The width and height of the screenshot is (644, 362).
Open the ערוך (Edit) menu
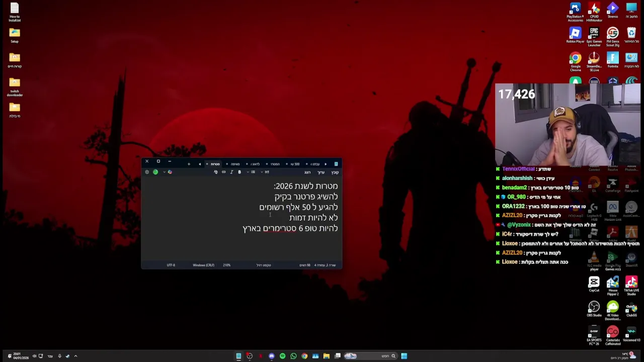click(320, 172)
